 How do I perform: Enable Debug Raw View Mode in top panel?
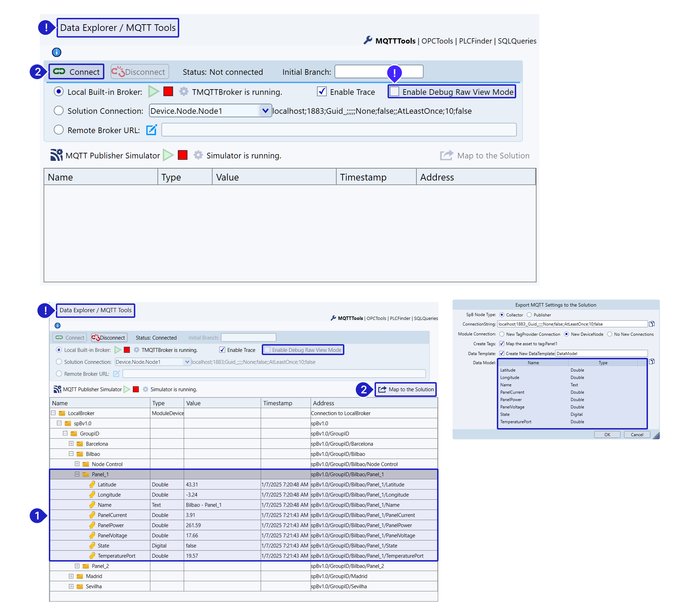coord(395,92)
